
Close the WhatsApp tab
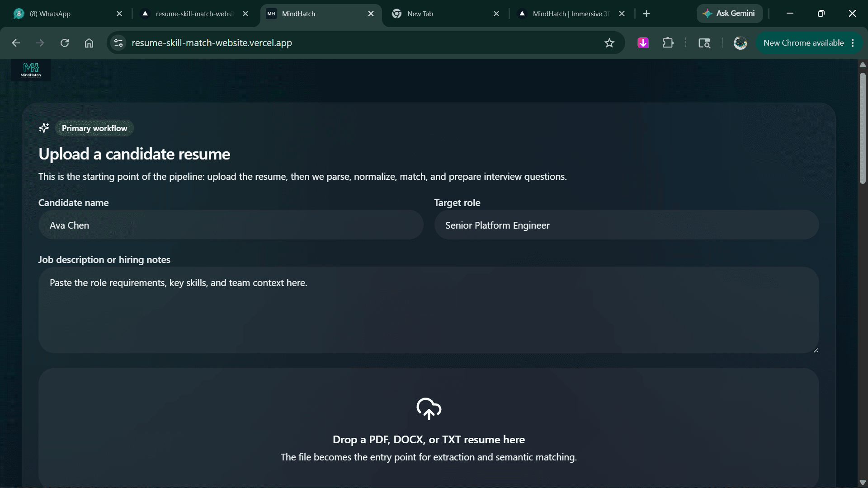click(x=119, y=14)
